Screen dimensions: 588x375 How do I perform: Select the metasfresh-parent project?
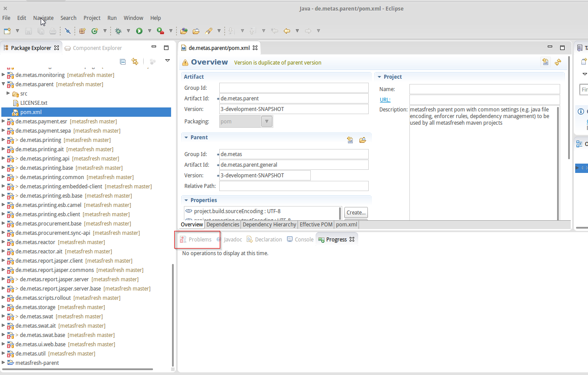coord(37,363)
